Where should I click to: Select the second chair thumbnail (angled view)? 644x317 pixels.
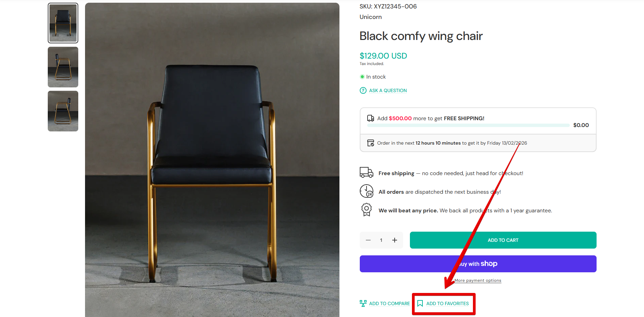63,67
